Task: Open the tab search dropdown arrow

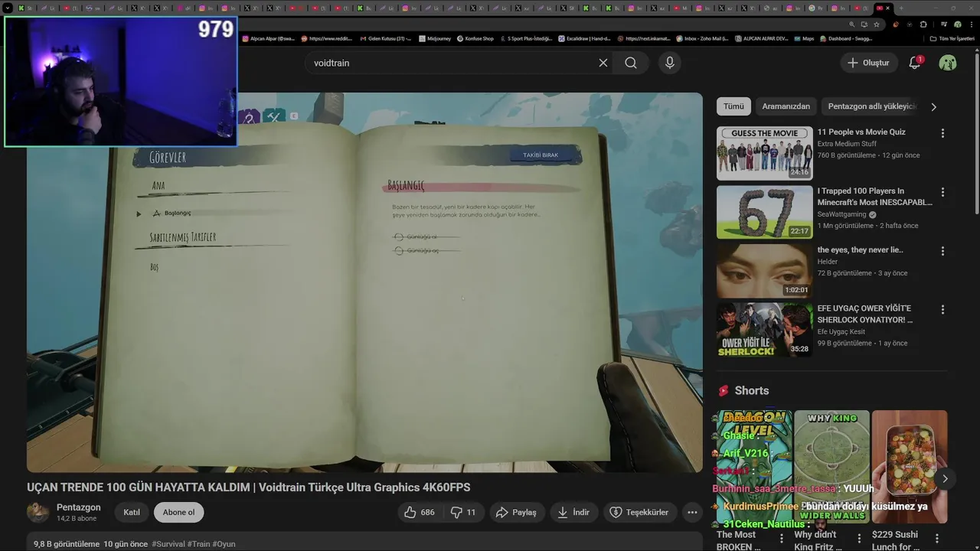Action: 8,8
